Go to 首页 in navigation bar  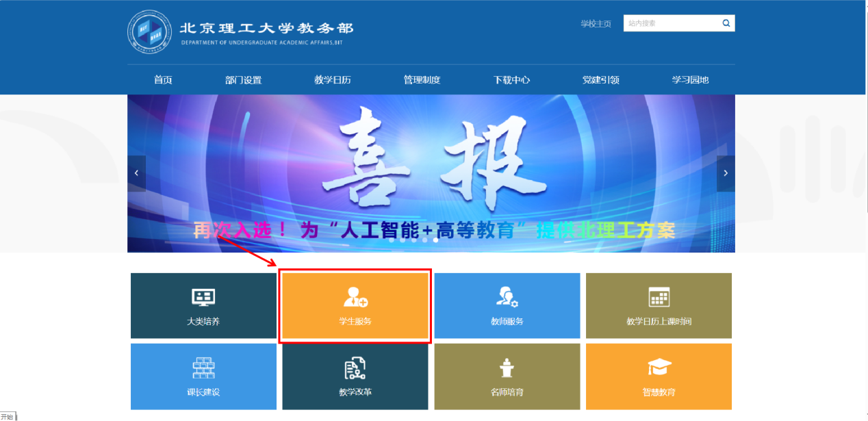tap(163, 80)
